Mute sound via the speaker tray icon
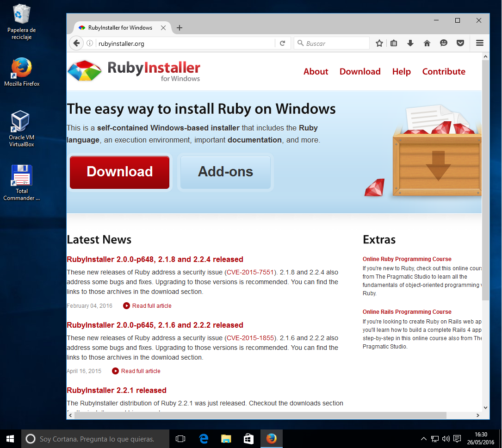Screen dimensions: 502x448 (446, 438)
